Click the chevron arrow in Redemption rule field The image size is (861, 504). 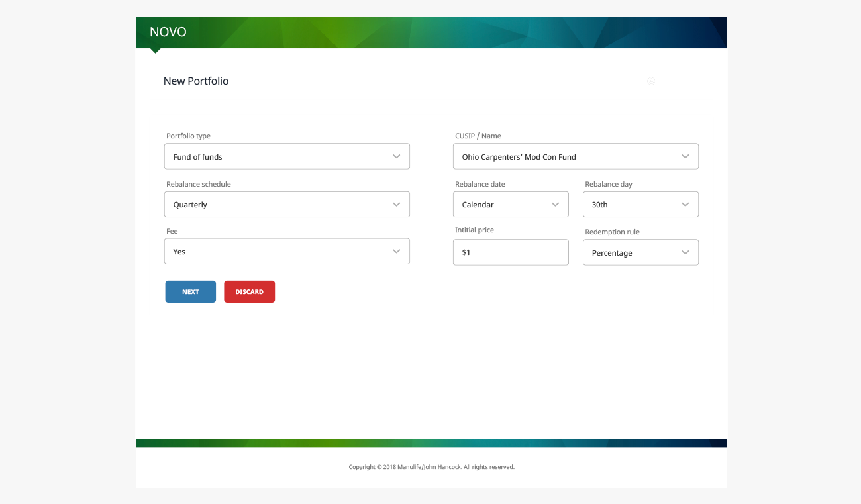[x=685, y=253]
